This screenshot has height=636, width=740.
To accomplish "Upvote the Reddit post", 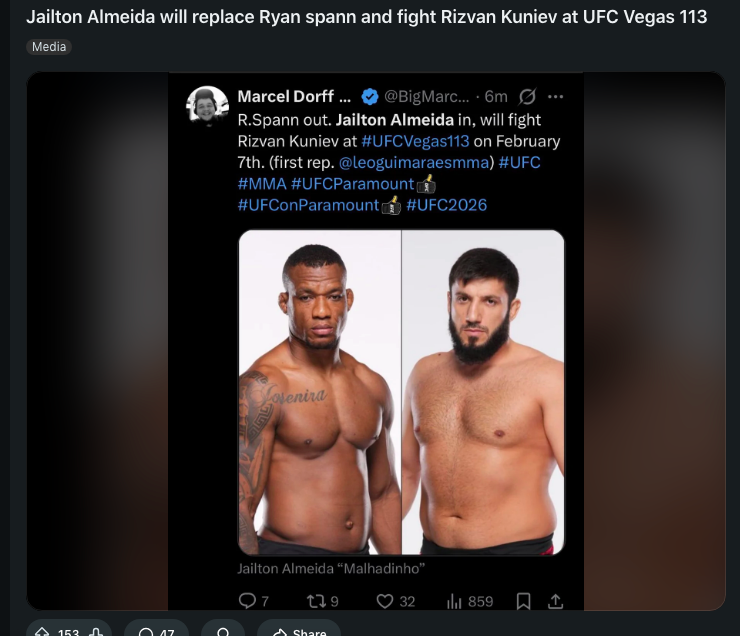I will (42, 632).
